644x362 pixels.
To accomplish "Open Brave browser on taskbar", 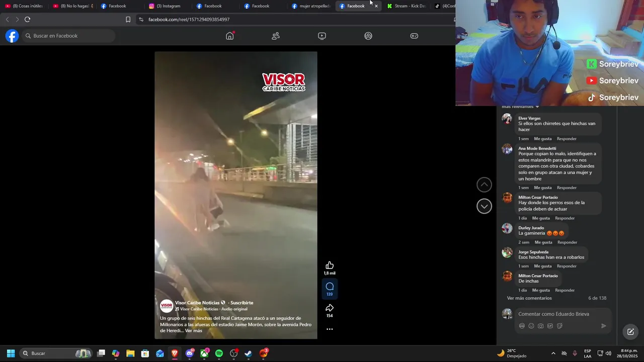I will coord(175,353).
